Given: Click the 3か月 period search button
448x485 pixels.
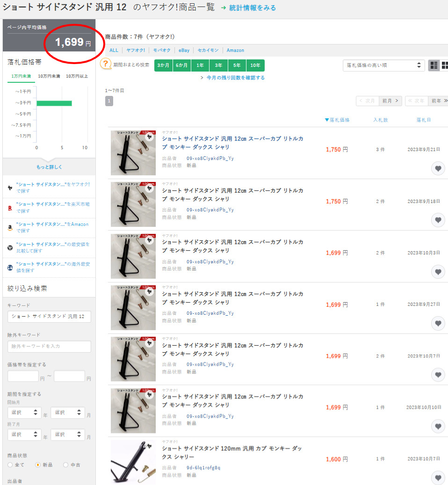Looking at the screenshot, I should [163, 65].
